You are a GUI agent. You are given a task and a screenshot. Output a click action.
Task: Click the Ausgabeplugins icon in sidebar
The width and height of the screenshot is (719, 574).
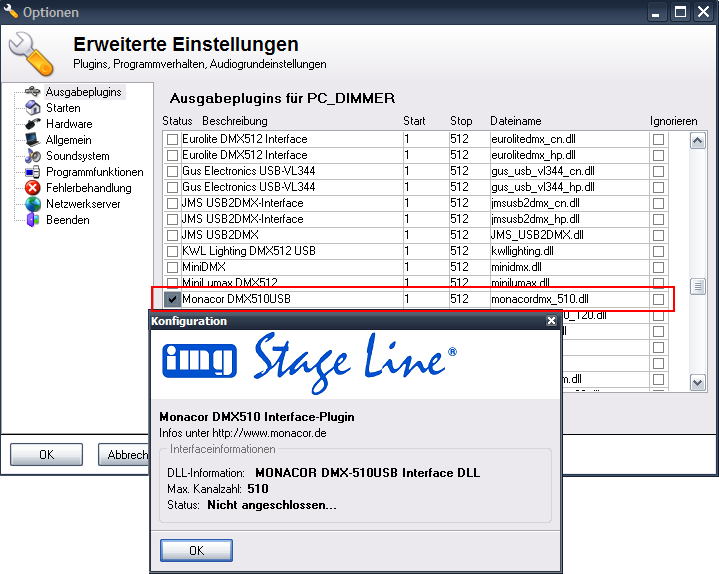(x=32, y=92)
